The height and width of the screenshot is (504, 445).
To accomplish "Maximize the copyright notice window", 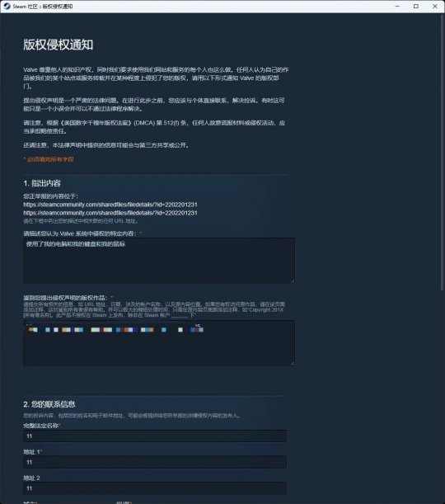I will [x=416, y=6].
